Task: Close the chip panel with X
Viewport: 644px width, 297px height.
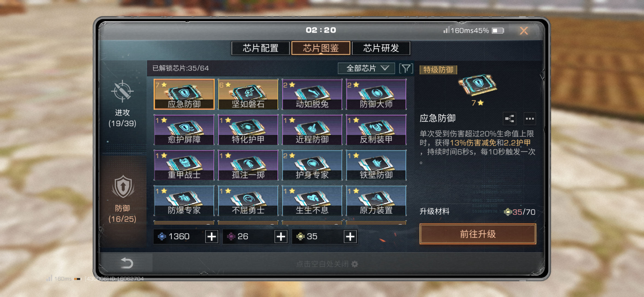Action: 524,31
